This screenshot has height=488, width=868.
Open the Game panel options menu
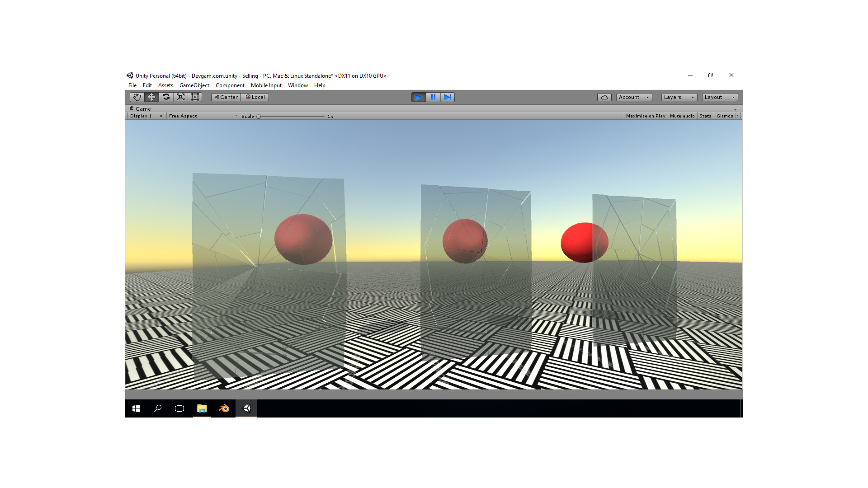tap(737, 110)
